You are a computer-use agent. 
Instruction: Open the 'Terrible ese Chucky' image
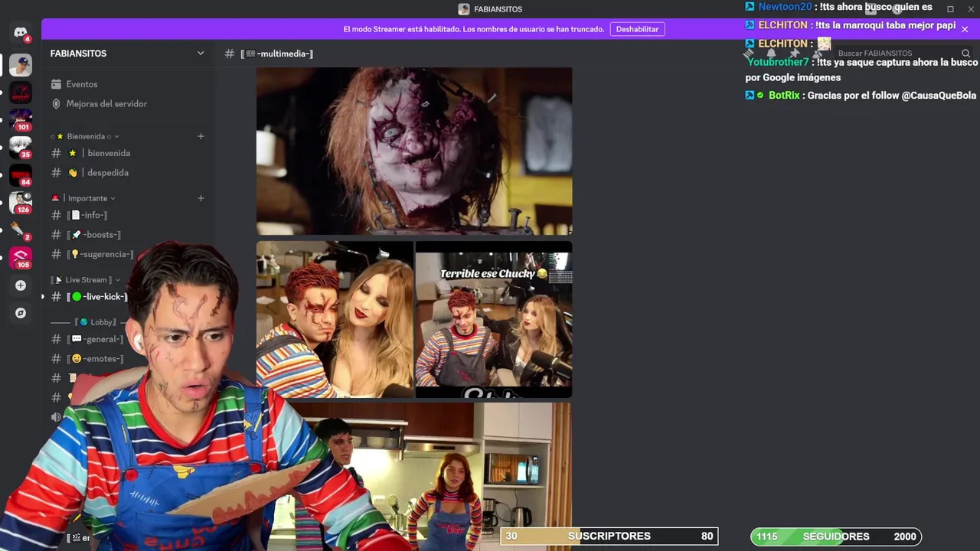(494, 320)
